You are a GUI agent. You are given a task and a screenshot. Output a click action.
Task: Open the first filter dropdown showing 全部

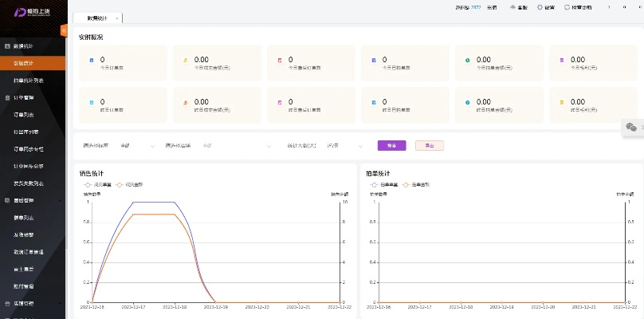(137, 145)
